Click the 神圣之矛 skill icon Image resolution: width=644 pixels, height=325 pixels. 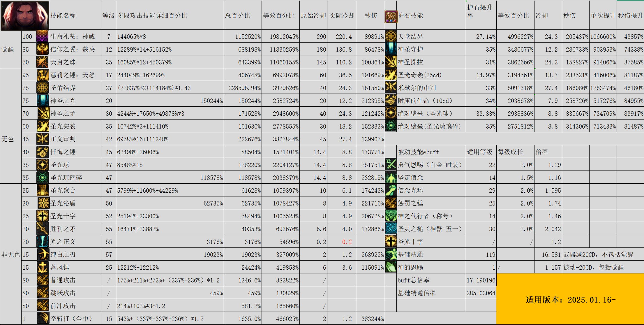tap(43, 113)
